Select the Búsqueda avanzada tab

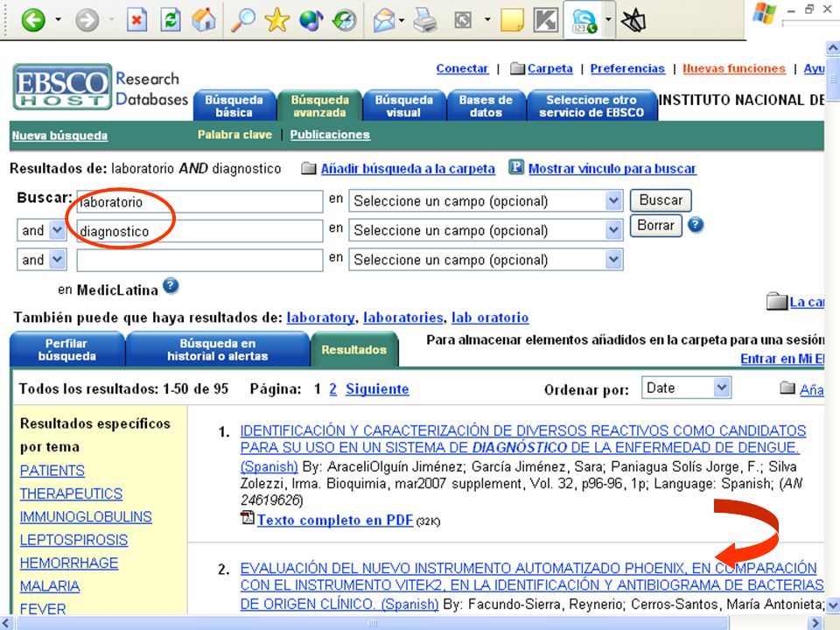click(319, 106)
